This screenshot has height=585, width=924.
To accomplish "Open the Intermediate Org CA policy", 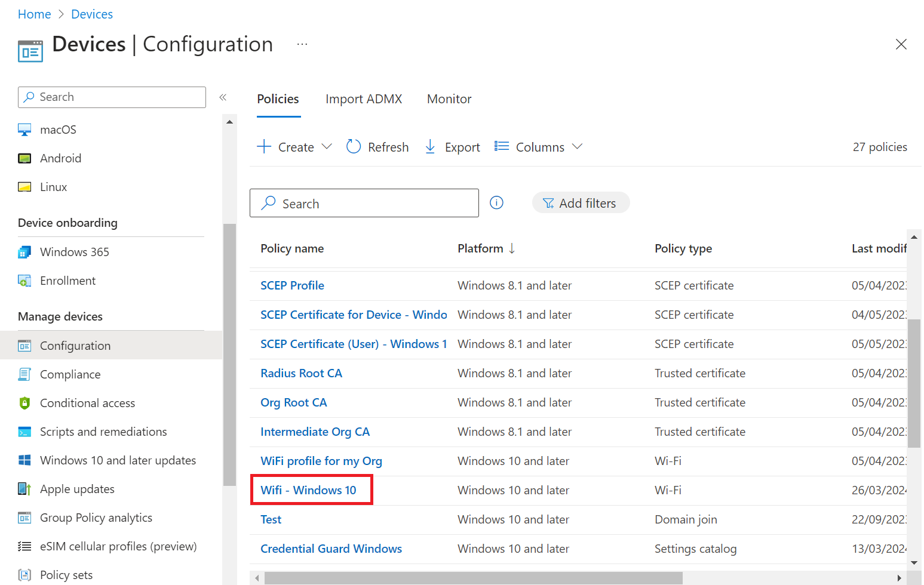I will click(315, 432).
